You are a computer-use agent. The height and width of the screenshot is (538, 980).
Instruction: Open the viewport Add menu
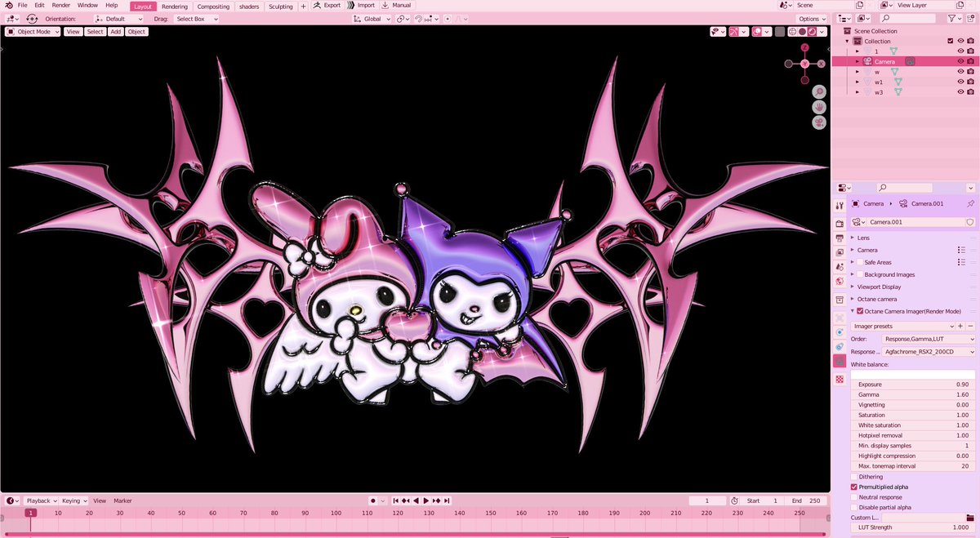pos(116,32)
